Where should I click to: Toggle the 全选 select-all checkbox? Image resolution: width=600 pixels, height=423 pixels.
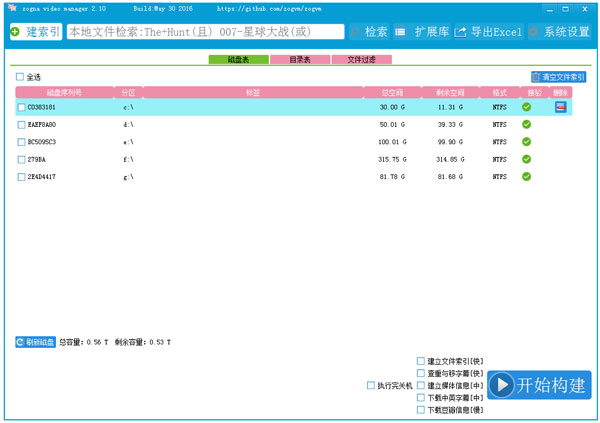point(20,77)
